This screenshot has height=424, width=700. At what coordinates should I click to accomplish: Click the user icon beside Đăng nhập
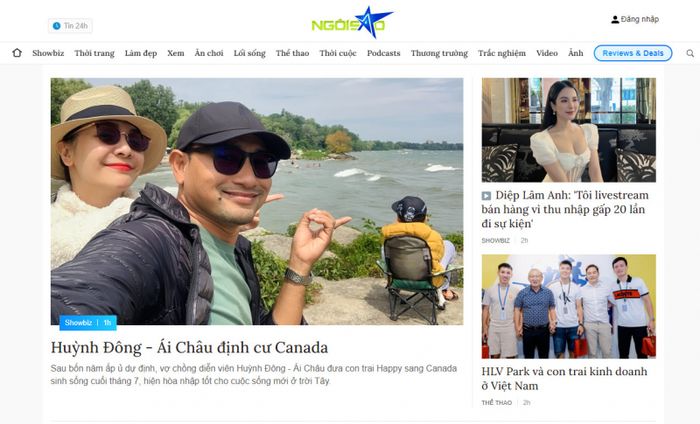615,20
